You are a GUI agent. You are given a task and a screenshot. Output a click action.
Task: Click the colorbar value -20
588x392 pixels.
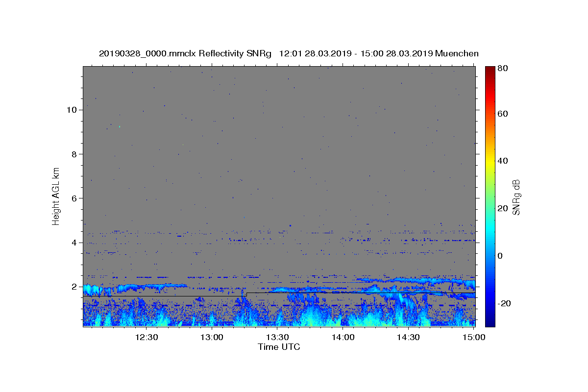504,304
